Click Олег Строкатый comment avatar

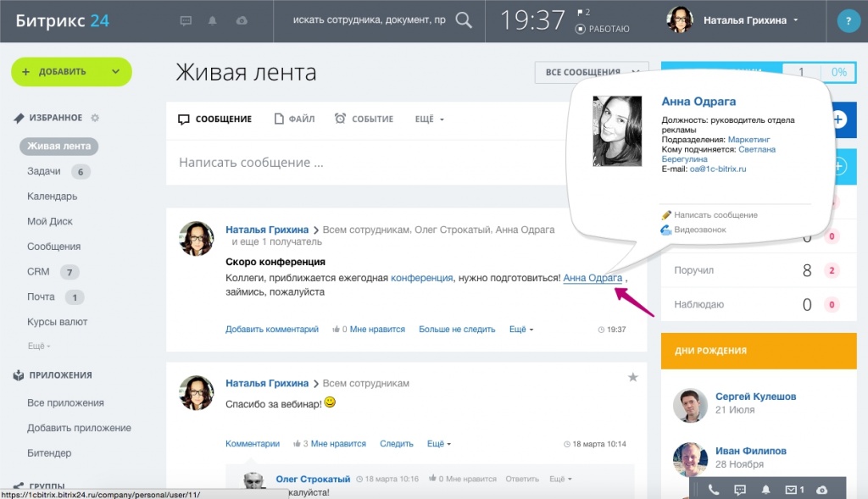(253, 480)
